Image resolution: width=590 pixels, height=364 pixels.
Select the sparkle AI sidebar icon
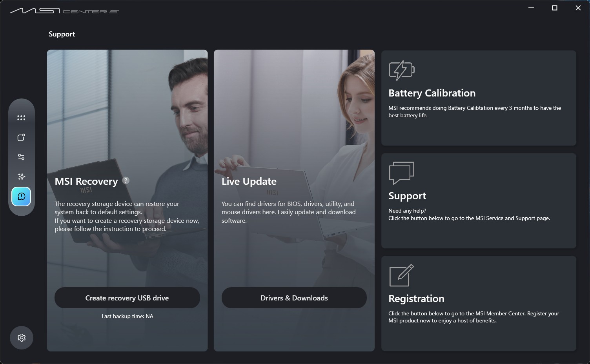point(21,177)
